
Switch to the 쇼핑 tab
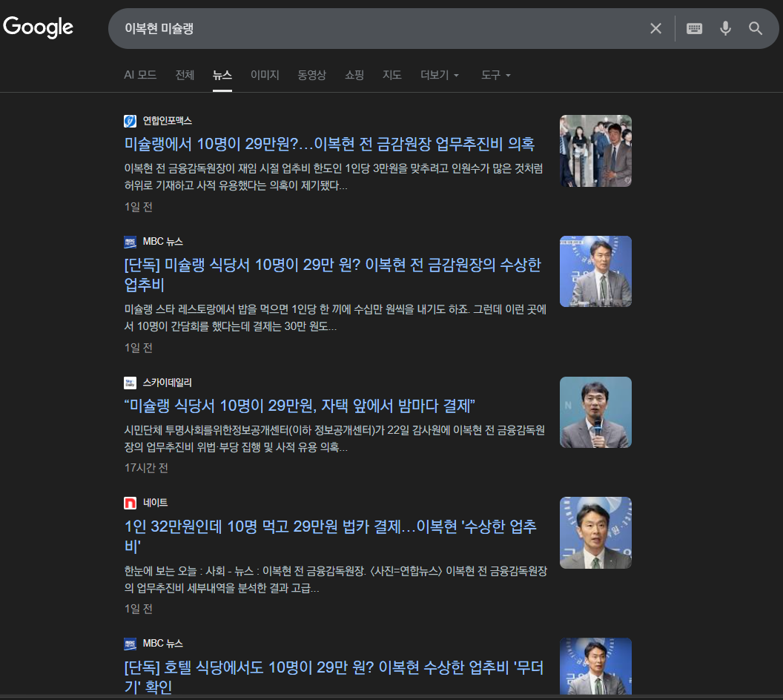(x=354, y=75)
